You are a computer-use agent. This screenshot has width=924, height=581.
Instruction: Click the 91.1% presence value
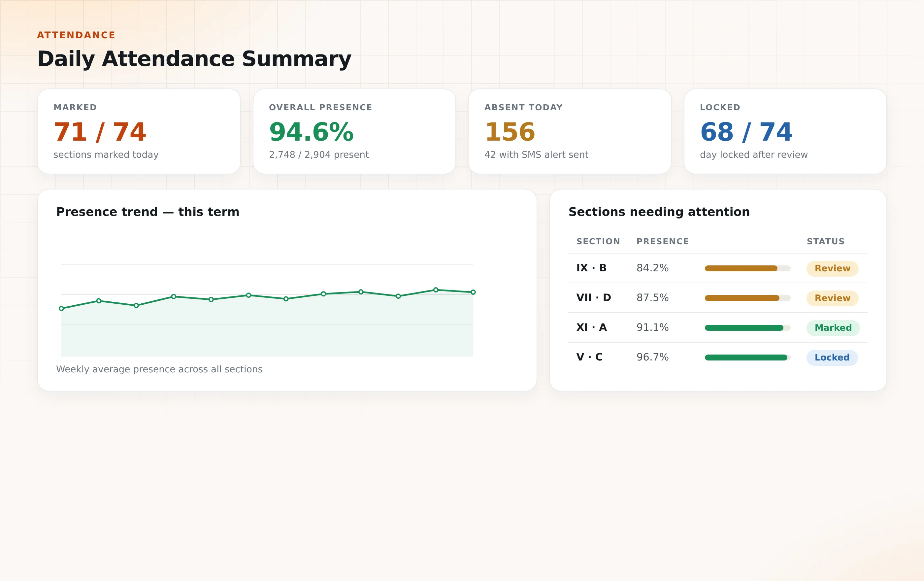[x=652, y=327]
